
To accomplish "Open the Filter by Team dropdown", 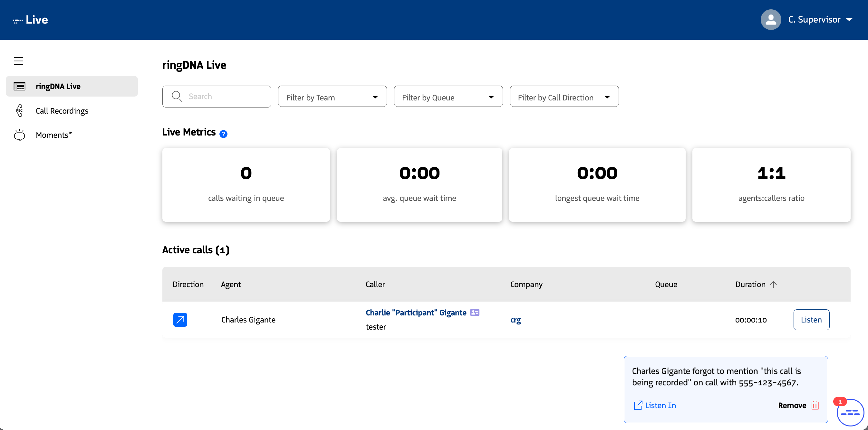I will pos(332,97).
